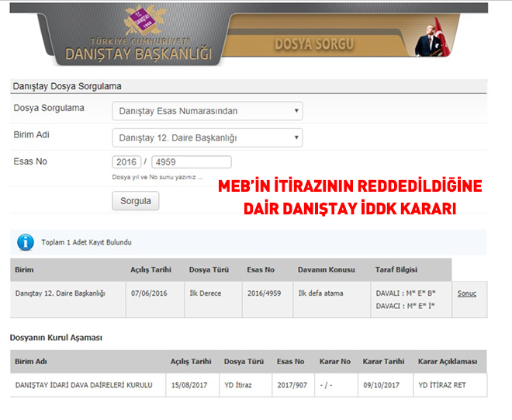Click the Birim column header

click(24, 269)
